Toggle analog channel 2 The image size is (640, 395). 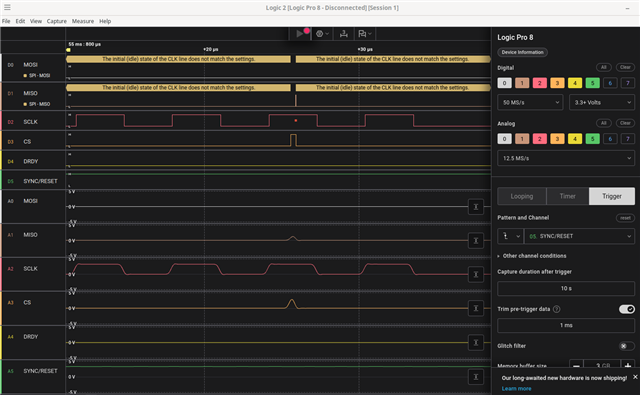[539, 139]
